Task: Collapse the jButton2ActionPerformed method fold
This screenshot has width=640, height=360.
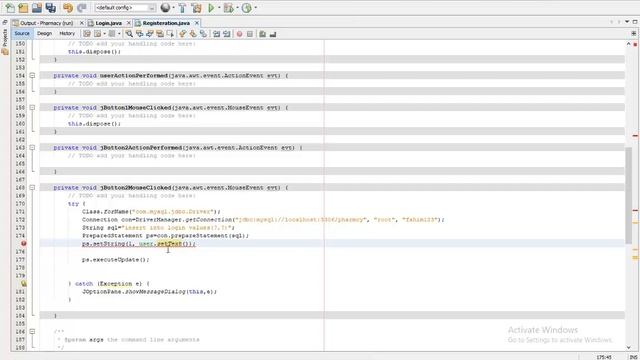Action: point(32,148)
